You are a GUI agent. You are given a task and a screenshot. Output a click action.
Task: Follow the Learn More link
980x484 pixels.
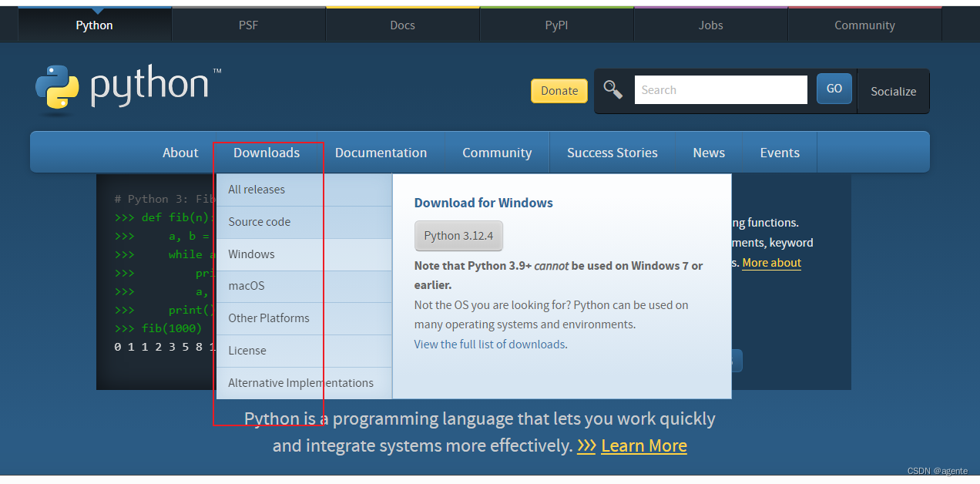tap(644, 445)
